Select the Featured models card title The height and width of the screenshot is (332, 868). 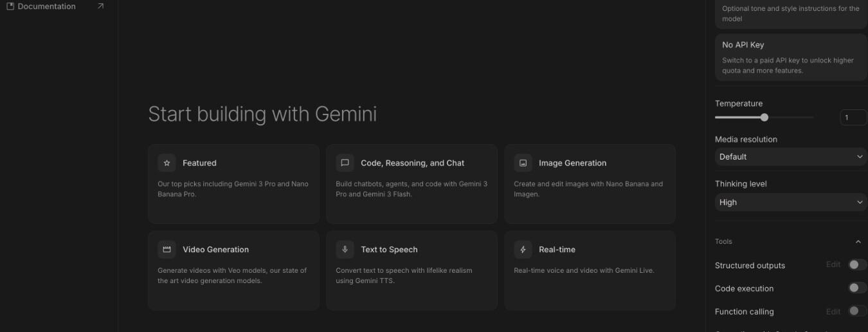199,163
